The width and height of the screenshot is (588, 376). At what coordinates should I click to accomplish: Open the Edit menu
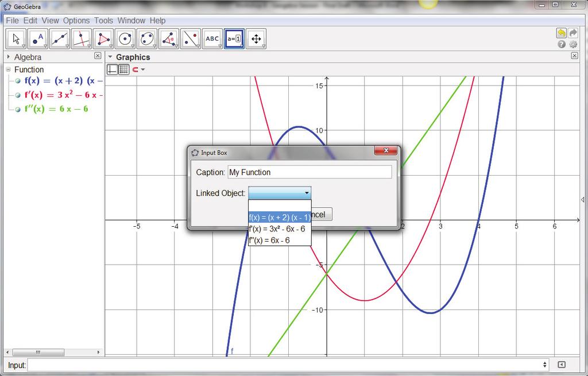pyautogui.click(x=30, y=20)
